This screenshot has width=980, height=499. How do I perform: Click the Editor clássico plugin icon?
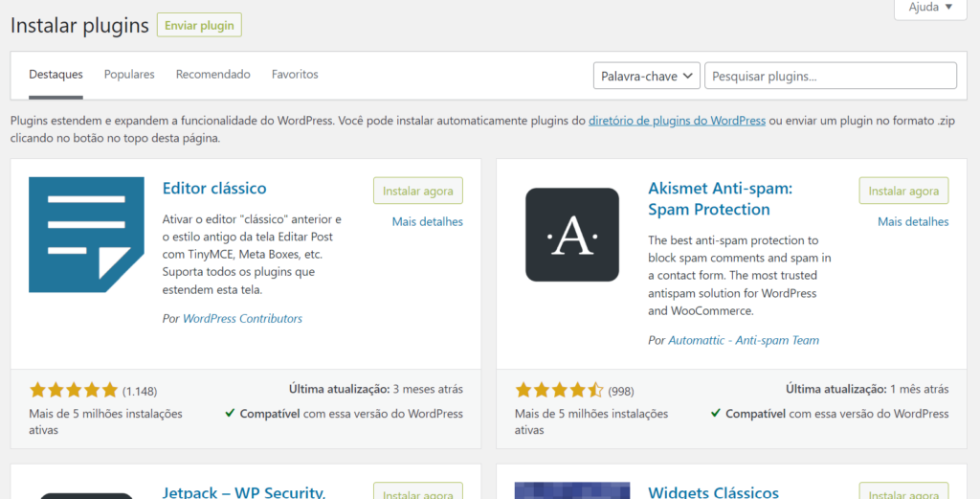point(86,235)
